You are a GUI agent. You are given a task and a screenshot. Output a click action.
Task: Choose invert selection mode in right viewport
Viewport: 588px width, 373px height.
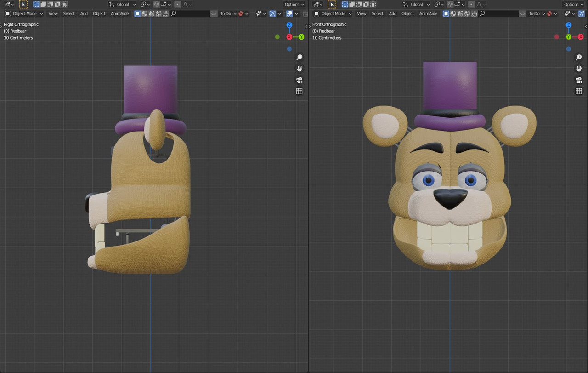57,4
